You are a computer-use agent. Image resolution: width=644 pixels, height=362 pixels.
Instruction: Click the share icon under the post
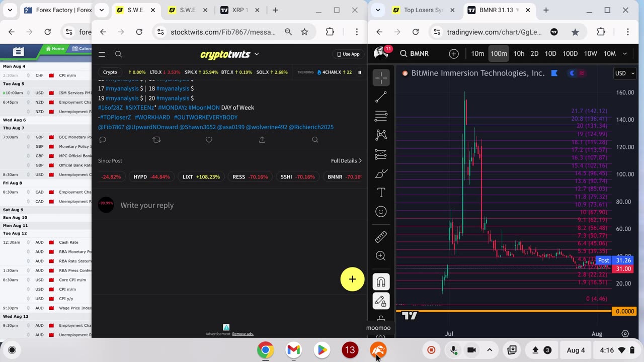click(262, 140)
